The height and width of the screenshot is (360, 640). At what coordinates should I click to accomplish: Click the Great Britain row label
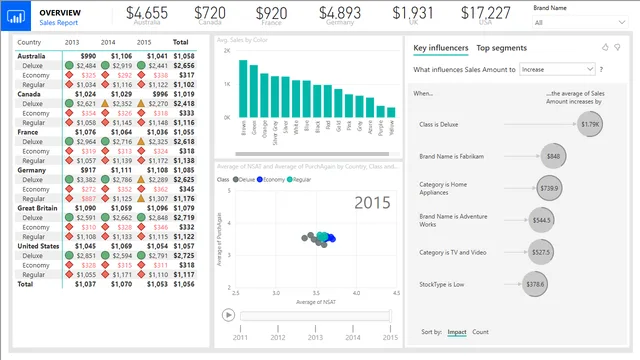pyautogui.click(x=37, y=208)
